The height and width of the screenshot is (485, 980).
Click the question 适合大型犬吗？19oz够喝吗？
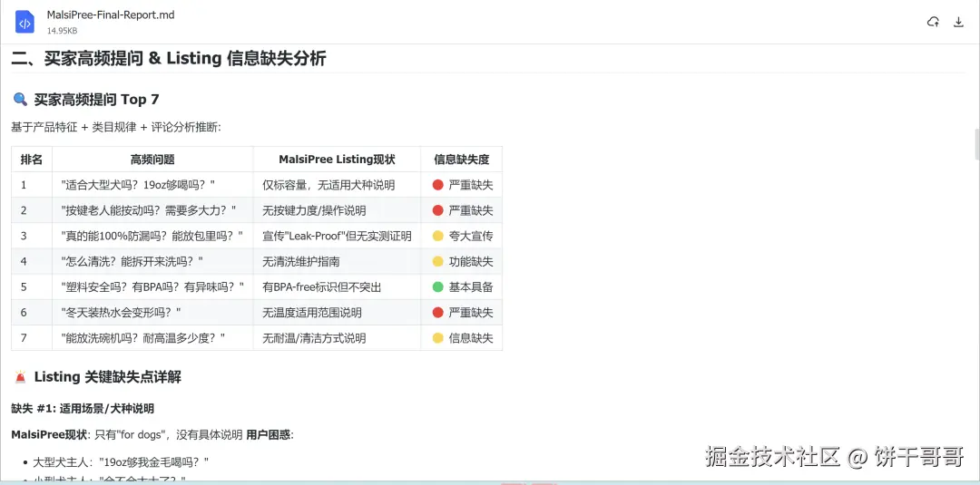coord(138,185)
